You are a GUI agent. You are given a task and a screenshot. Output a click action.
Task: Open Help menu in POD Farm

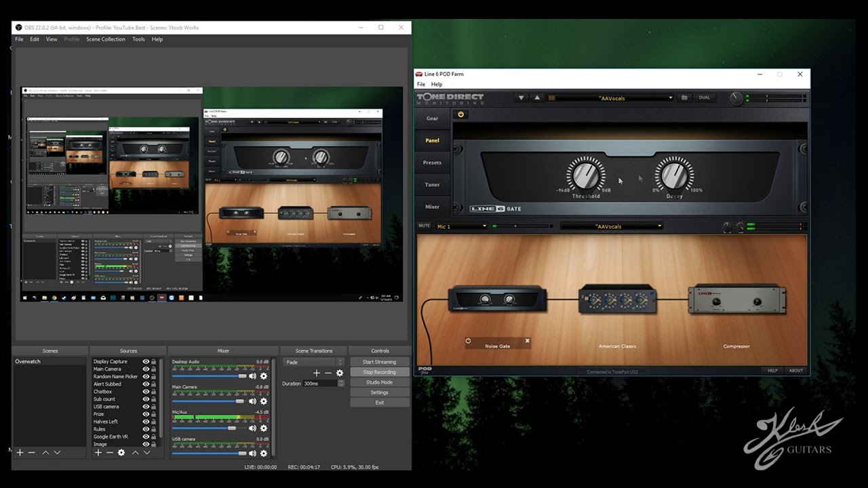tap(437, 84)
